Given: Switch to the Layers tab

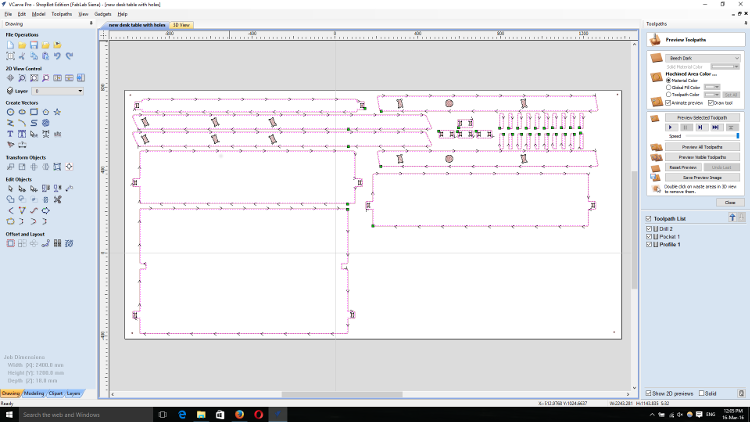Looking at the screenshot, I should point(73,393).
